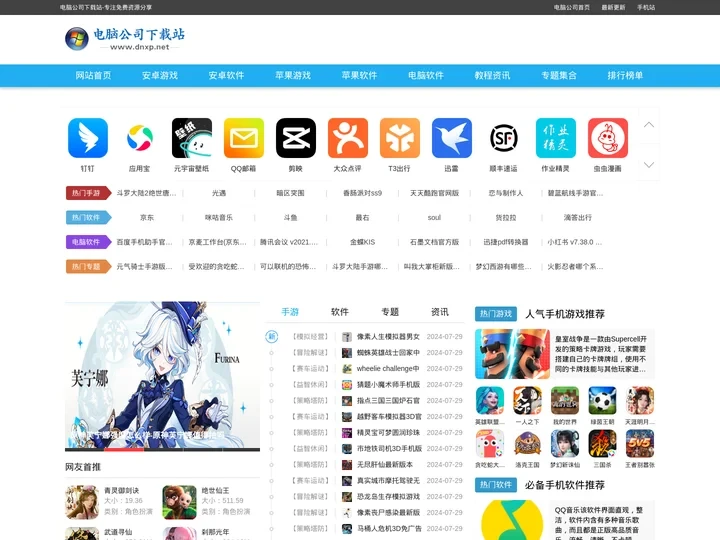Open 安卓游戏 navigation item
The height and width of the screenshot is (540, 720).
(x=160, y=75)
